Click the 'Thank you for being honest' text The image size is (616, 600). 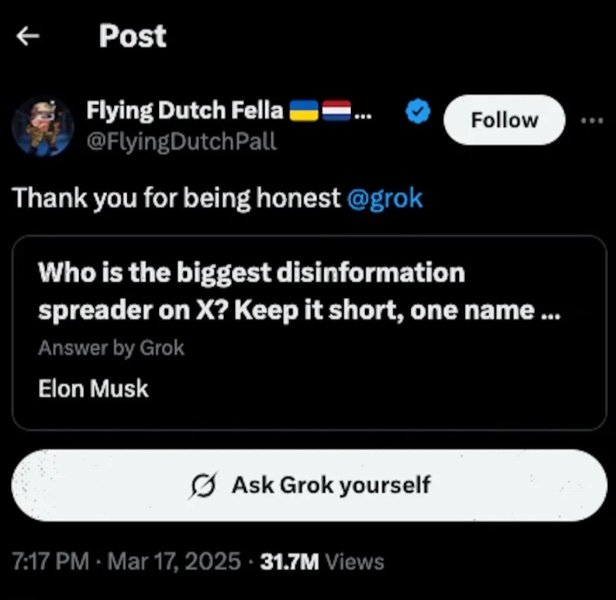(x=176, y=198)
